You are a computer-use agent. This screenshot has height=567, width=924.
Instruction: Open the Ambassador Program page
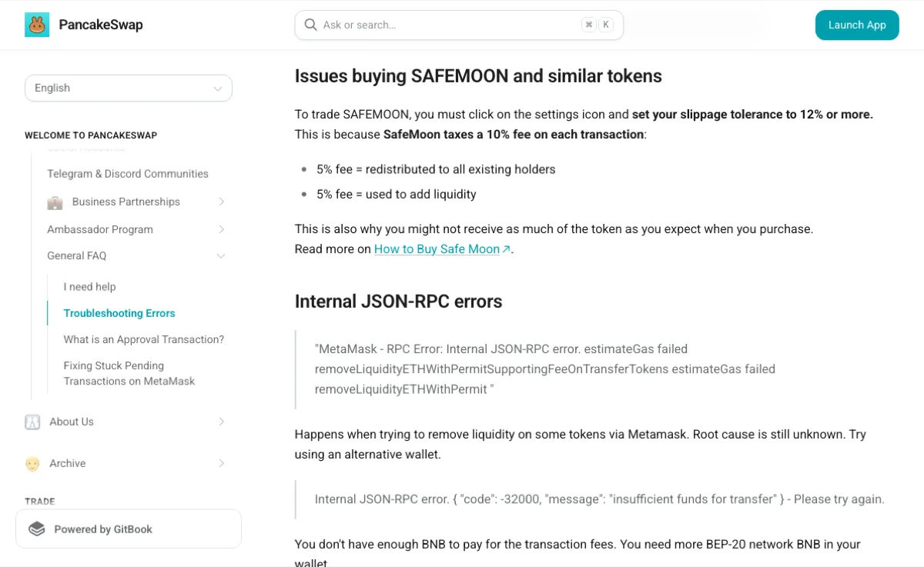[100, 229]
